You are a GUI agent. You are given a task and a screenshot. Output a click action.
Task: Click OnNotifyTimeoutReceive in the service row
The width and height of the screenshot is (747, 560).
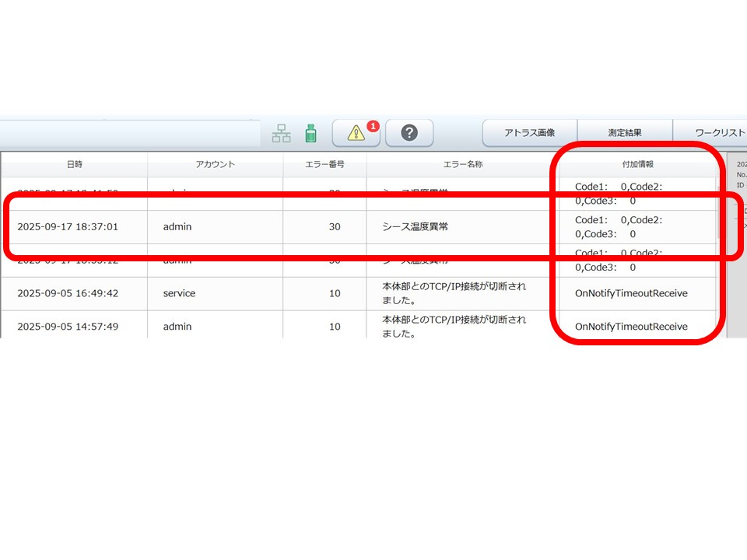(631, 294)
